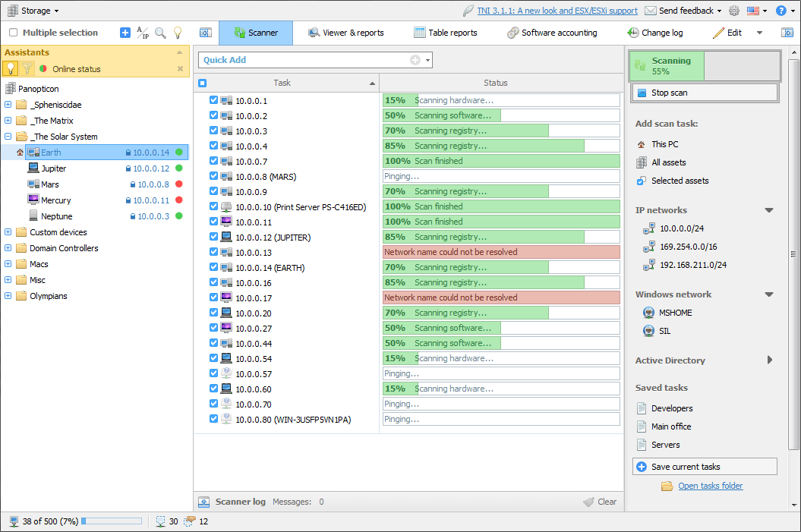Screen dimensions: 801x532
Task: Click the Scanner log expand icon
Action: coord(204,502)
